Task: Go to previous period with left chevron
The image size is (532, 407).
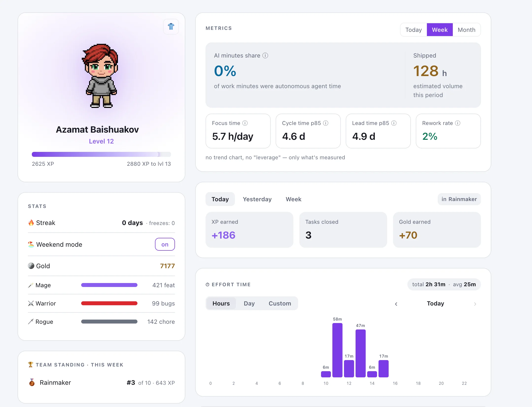Action: (x=396, y=304)
